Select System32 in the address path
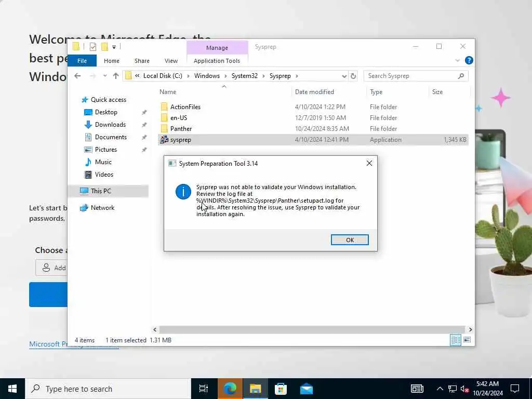Image resolution: width=532 pixels, height=399 pixels. click(x=245, y=76)
